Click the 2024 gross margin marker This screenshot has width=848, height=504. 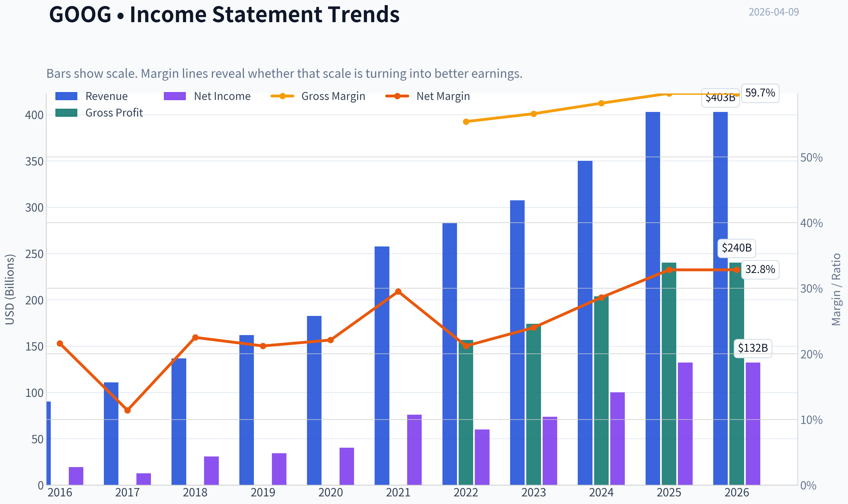click(601, 103)
